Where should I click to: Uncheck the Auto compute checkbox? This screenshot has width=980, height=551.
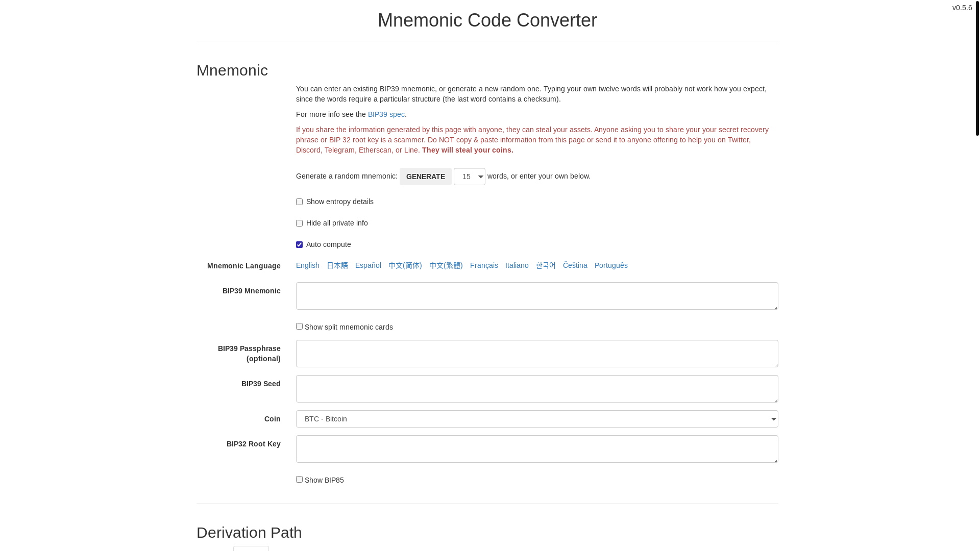click(299, 245)
